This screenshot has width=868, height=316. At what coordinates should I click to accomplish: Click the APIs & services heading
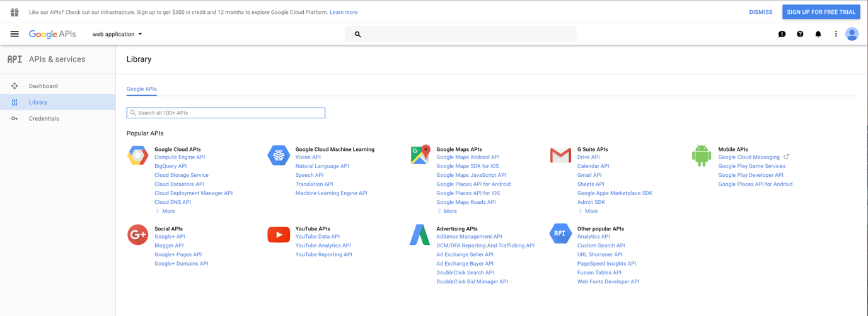coord(57,59)
